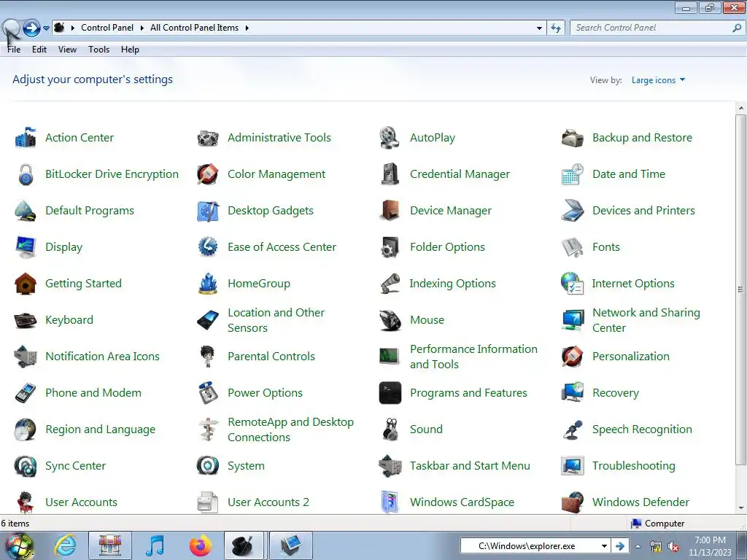Open the RemoteApp and Desktop Connections link
747x560 pixels.
coord(290,429)
